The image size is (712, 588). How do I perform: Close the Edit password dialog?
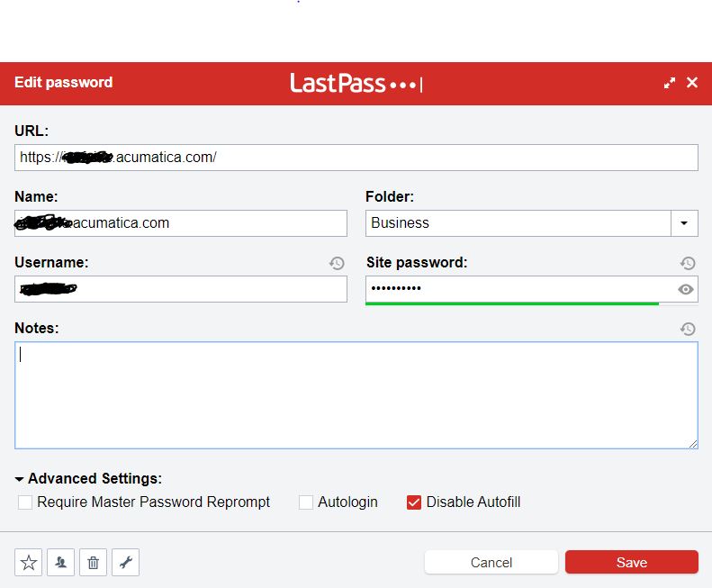click(692, 82)
